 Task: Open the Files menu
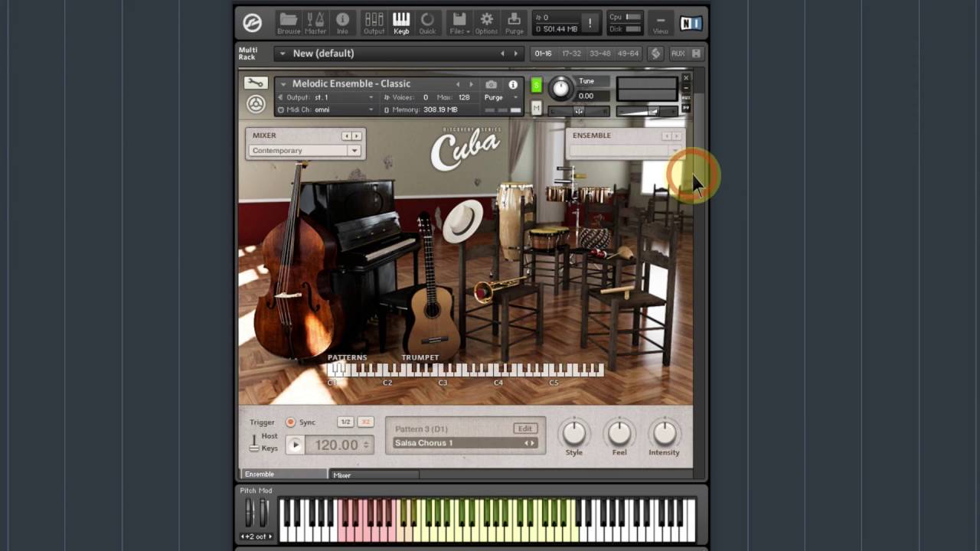click(x=459, y=23)
